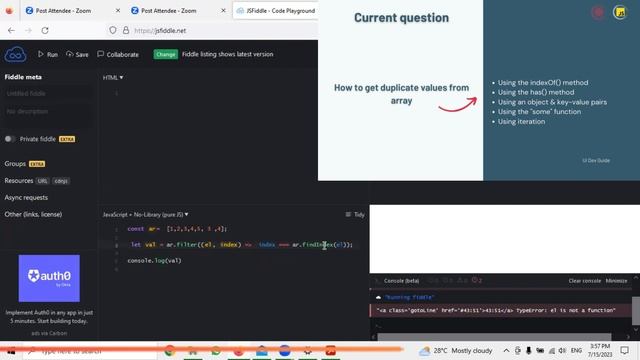The height and width of the screenshot is (360, 640).
Task: Click the const ar array code line
Action: click(x=177, y=229)
